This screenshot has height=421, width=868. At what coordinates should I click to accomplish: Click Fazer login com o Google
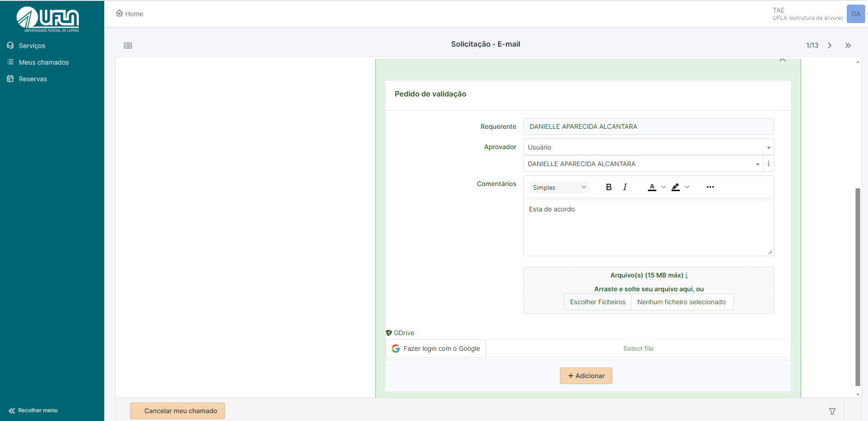pos(436,349)
